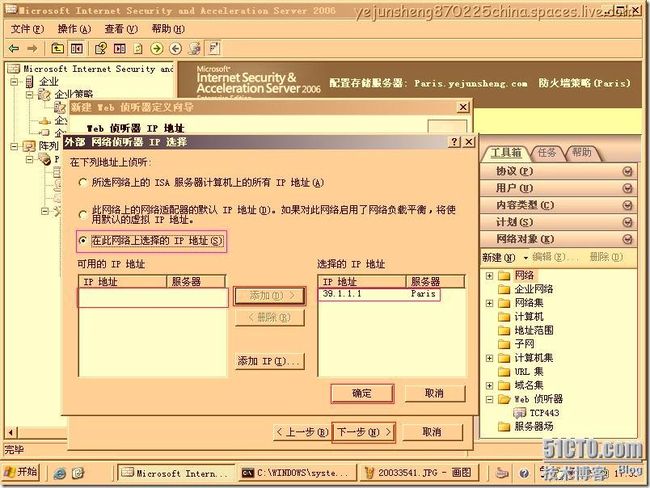Click the 阵列 array icon in tree
Screen dimensions: 650x488
(29, 146)
